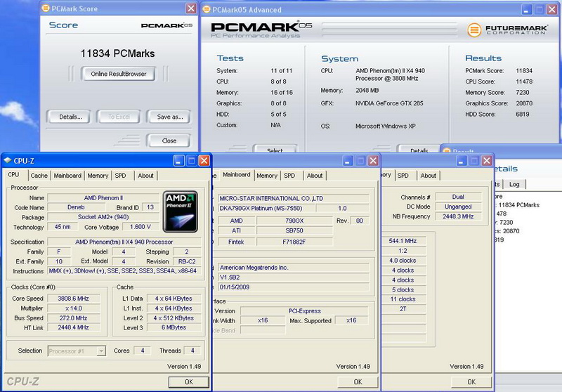
Task: Click the PCMark05 Advanced window title icon
Action: point(207,9)
